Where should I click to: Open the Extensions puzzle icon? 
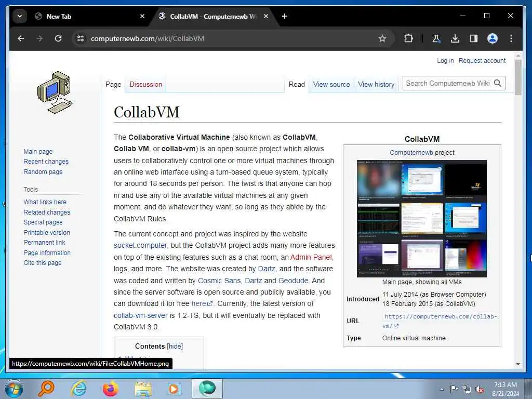pos(408,38)
